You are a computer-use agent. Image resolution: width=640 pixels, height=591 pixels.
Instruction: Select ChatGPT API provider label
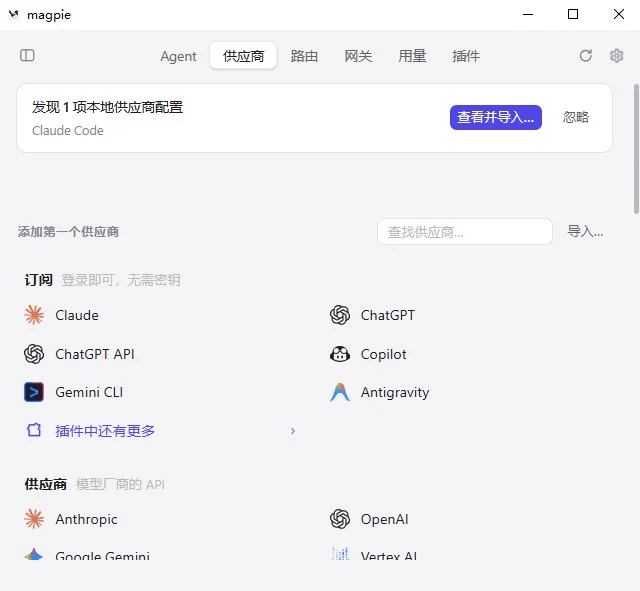tap(95, 354)
